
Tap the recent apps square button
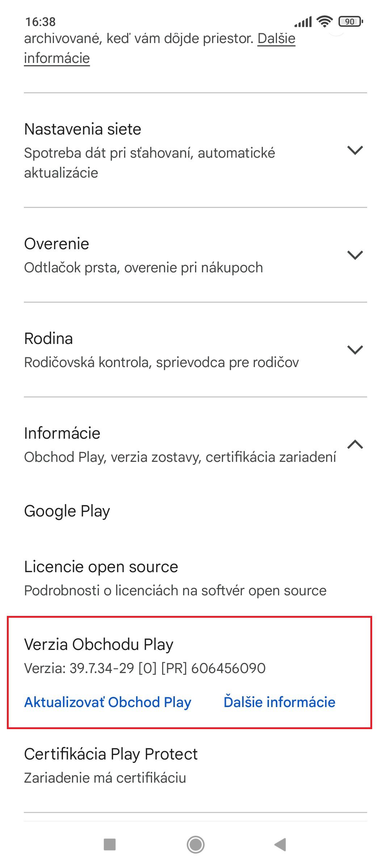110,845
